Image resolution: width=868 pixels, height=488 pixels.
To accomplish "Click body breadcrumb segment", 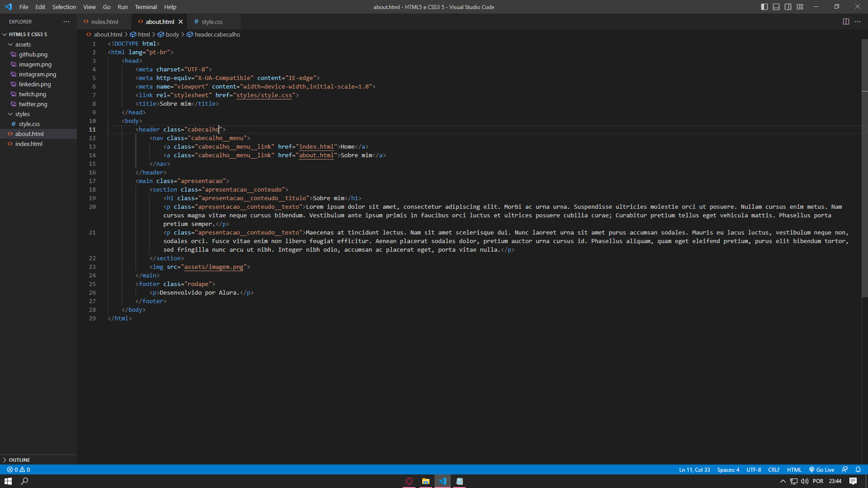I will tap(168, 34).
